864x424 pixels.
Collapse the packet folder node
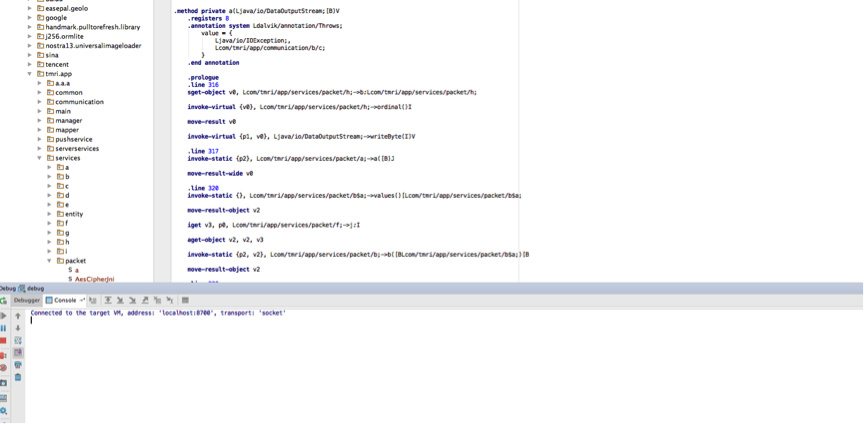click(49, 261)
